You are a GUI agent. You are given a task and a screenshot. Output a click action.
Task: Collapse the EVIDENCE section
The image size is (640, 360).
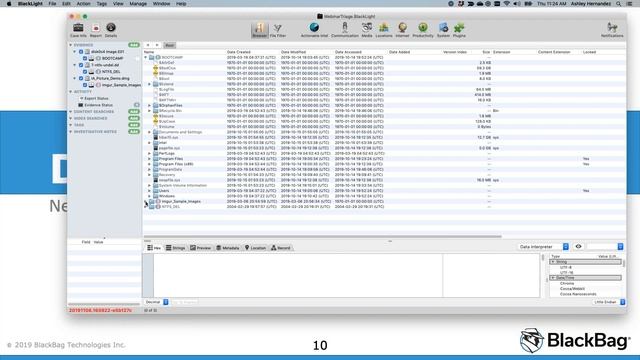pos(71,45)
